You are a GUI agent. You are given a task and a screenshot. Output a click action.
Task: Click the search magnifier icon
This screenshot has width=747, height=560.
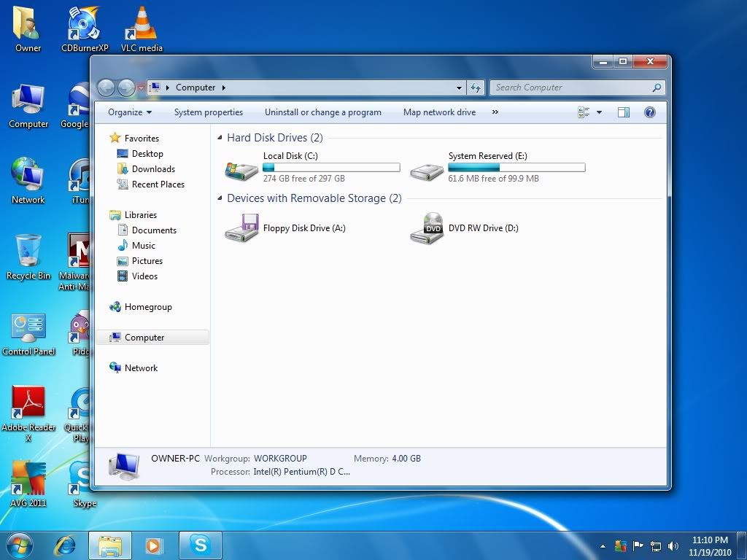657,87
